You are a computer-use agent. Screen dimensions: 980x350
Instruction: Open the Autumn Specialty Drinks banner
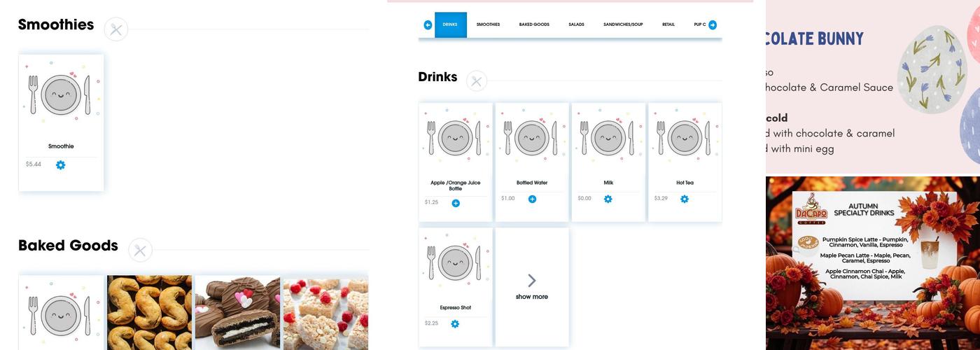[x=873, y=262]
